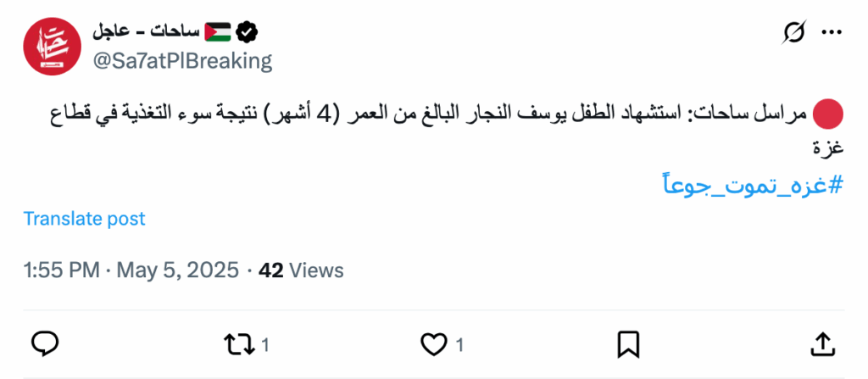Image resolution: width=868 pixels, height=379 pixels.
Task: Click the reply speech bubble icon
Action: tap(44, 343)
